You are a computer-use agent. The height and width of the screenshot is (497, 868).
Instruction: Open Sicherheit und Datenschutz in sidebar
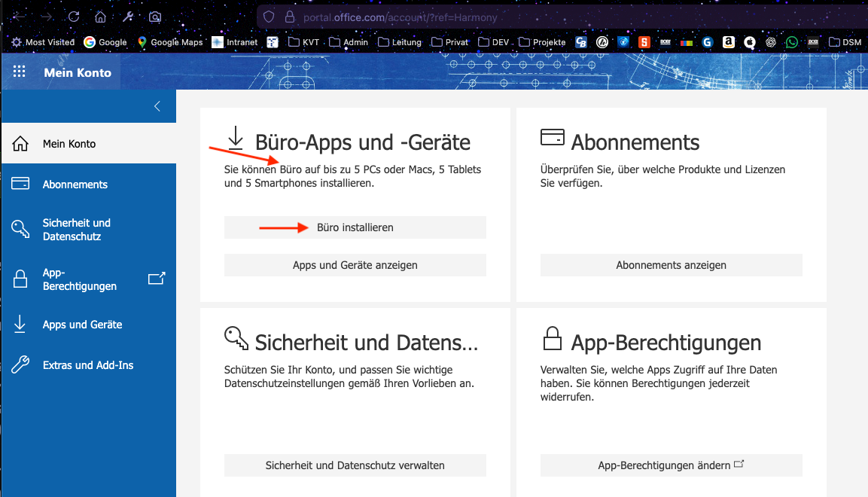click(x=89, y=229)
